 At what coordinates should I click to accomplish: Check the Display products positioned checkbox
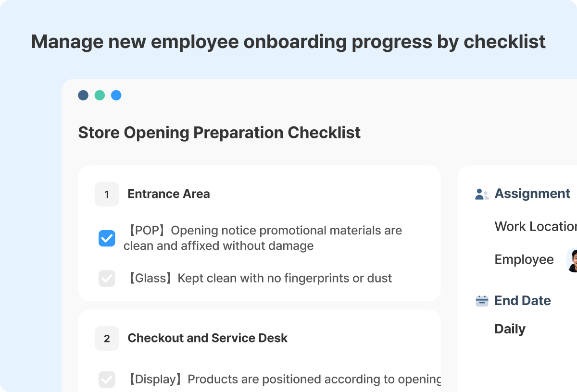point(107,379)
